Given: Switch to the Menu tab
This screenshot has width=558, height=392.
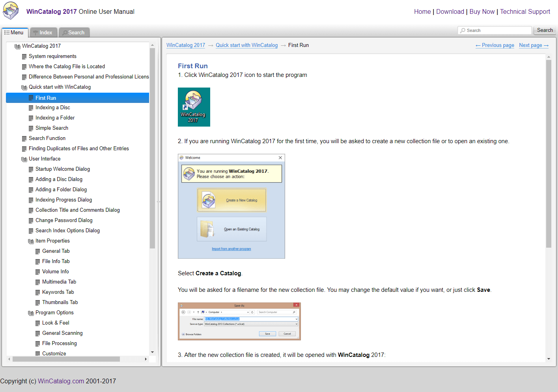Looking at the screenshot, I should [x=15, y=32].
